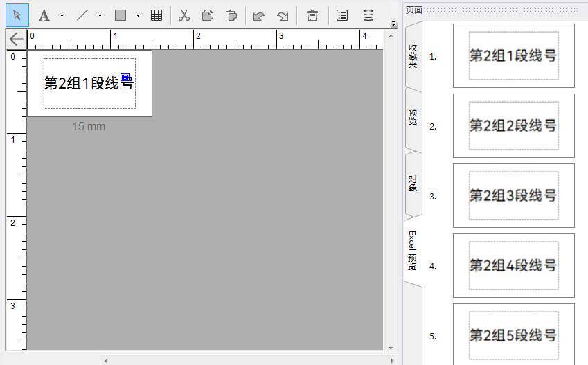Viewport: 588px width, 365px height.
Task: Click the copy icon in the toolbar
Action: click(x=207, y=15)
